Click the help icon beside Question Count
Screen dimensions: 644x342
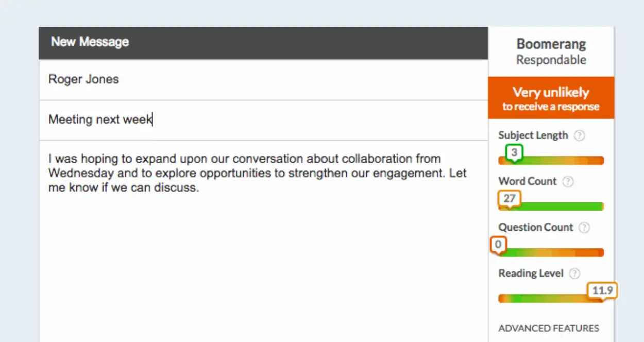584,228
